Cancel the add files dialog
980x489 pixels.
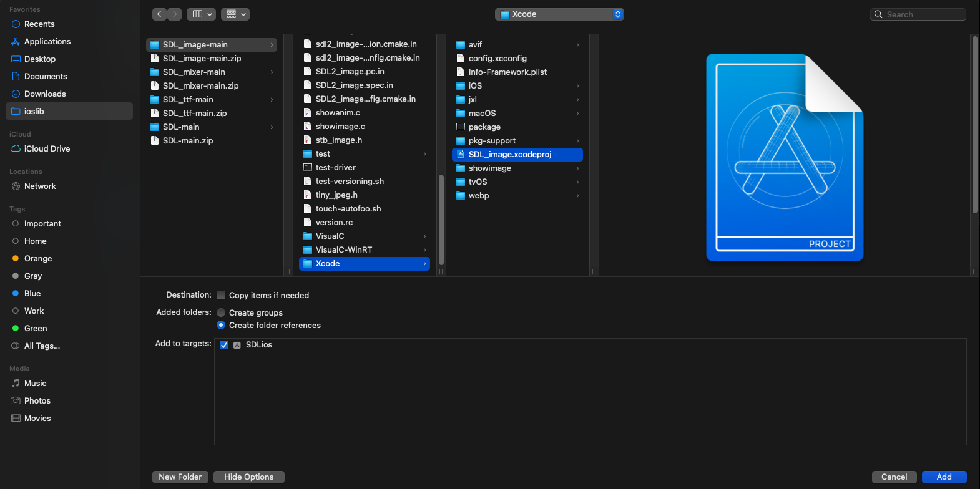pos(894,477)
